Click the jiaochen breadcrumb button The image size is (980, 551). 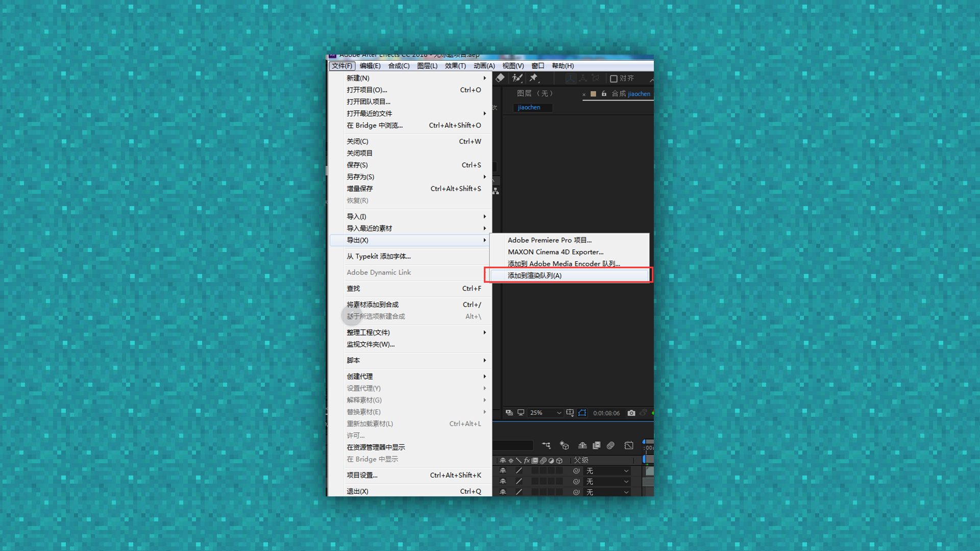[x=532, y=108]
